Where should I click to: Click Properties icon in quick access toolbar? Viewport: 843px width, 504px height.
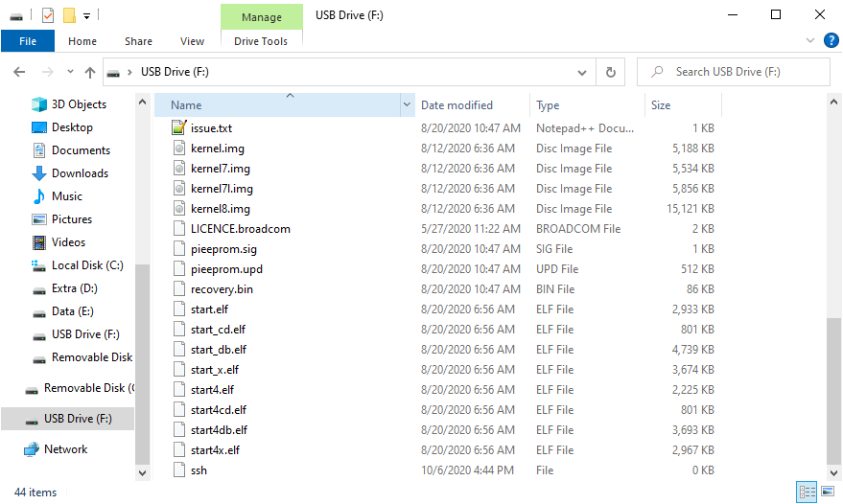[x=48, y=15]
